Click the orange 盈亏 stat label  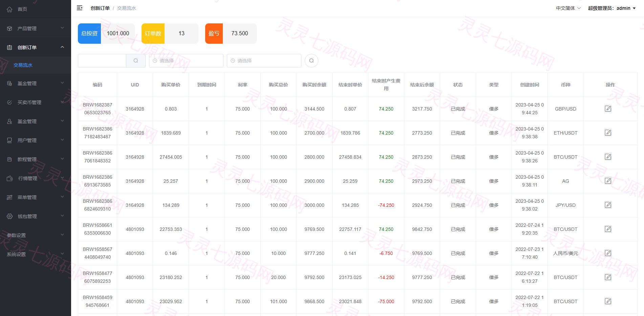point(214,34)
